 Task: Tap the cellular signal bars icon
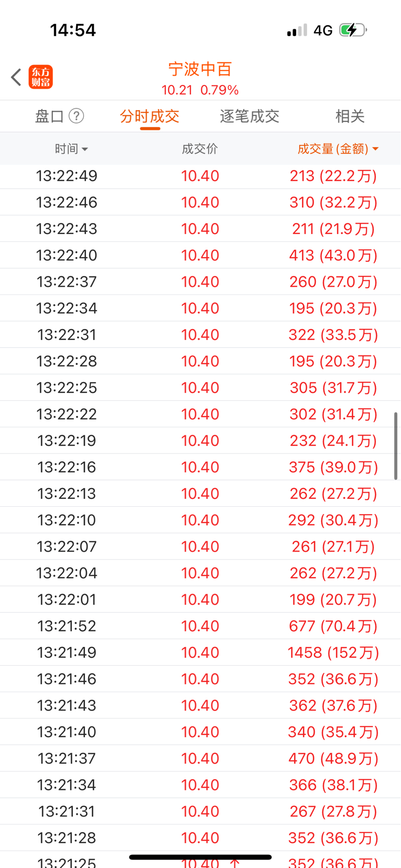297,31
